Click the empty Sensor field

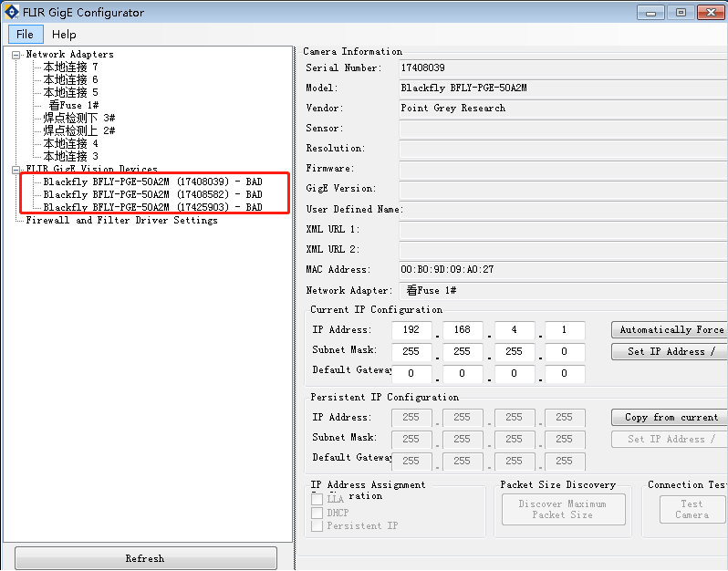(x=563, y=129)
